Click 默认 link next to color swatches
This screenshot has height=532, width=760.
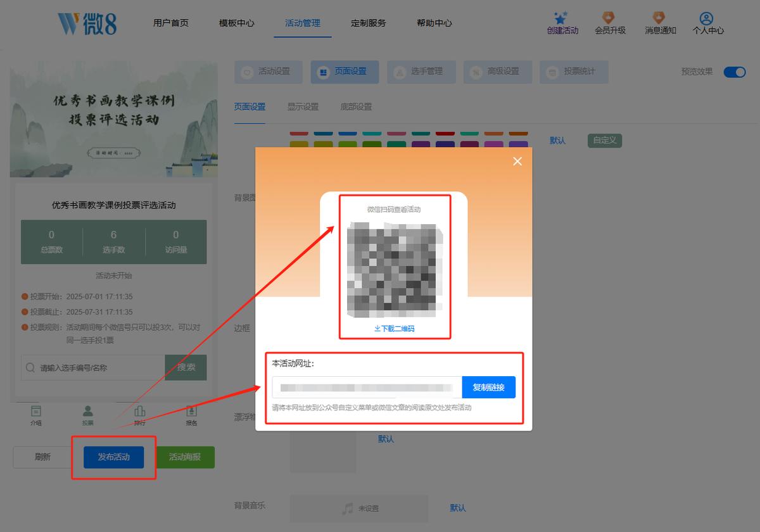tap(557, 141)
